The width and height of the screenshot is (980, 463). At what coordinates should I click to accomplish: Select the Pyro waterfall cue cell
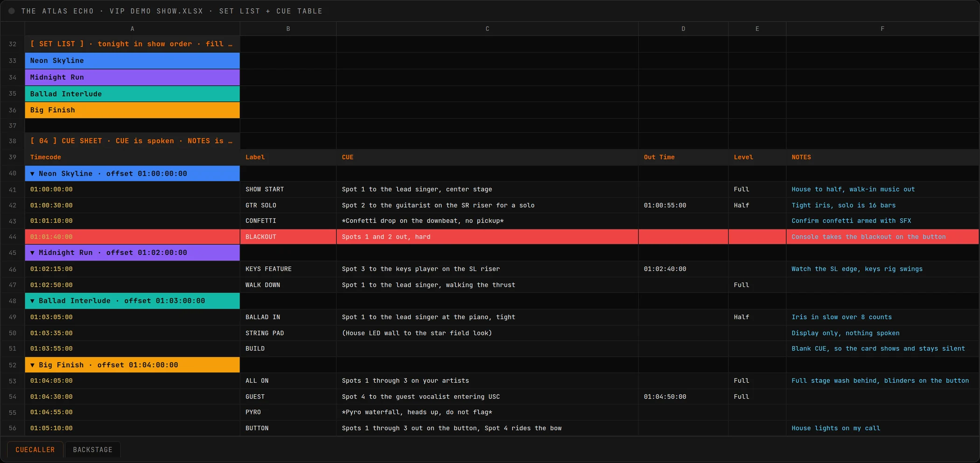(487, 412)
